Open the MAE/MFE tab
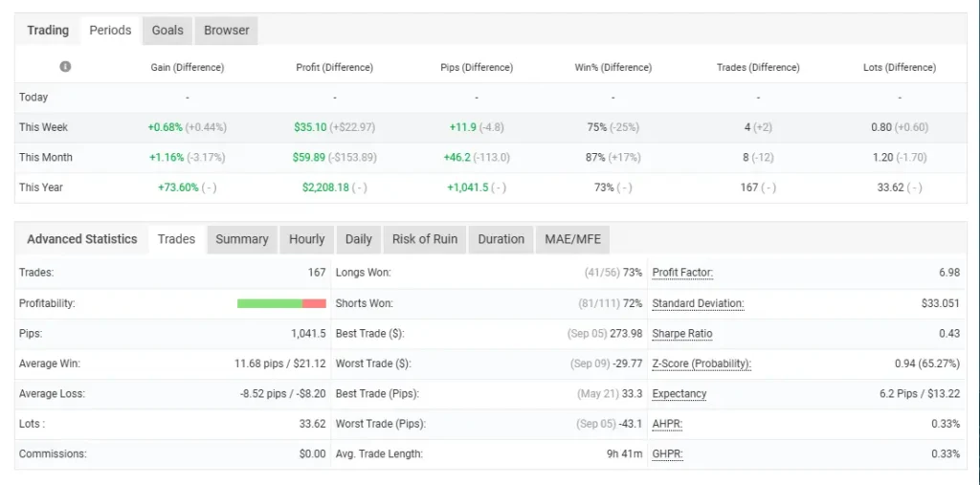The image size is (980, 485). (571, 239)
